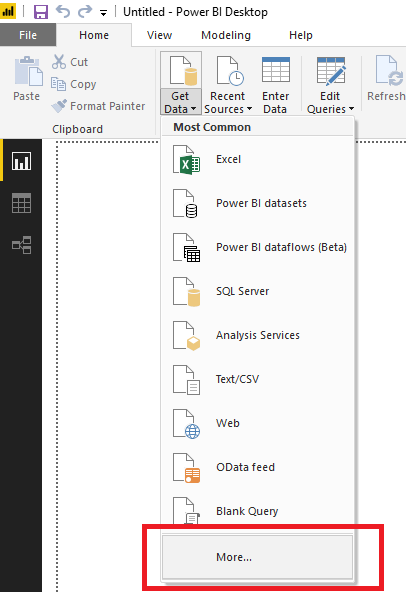The width and height of the screenshot is (406, 592).
Task: Click the Text/CSV document icon
Action: point(186,380)
